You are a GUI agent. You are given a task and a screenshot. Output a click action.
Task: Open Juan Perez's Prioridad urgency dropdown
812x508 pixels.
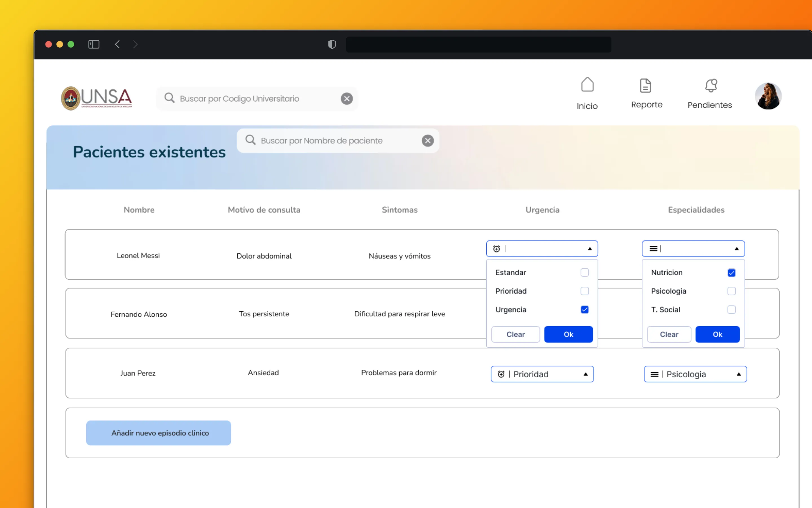point(542,374)
